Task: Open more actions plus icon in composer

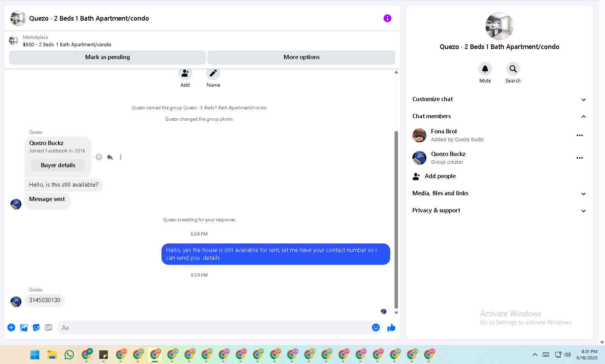Action: [x=11, y=327]
